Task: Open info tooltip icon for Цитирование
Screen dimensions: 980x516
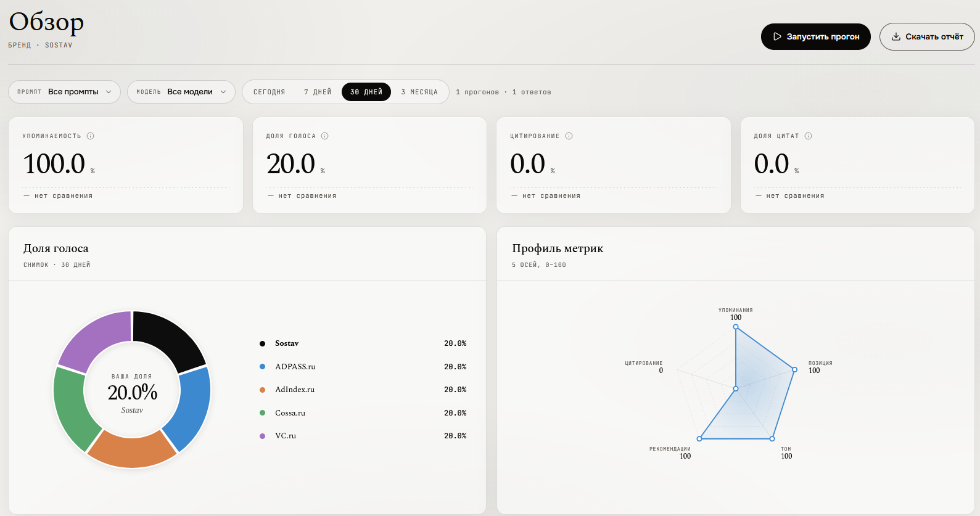Action: [569, 136]
